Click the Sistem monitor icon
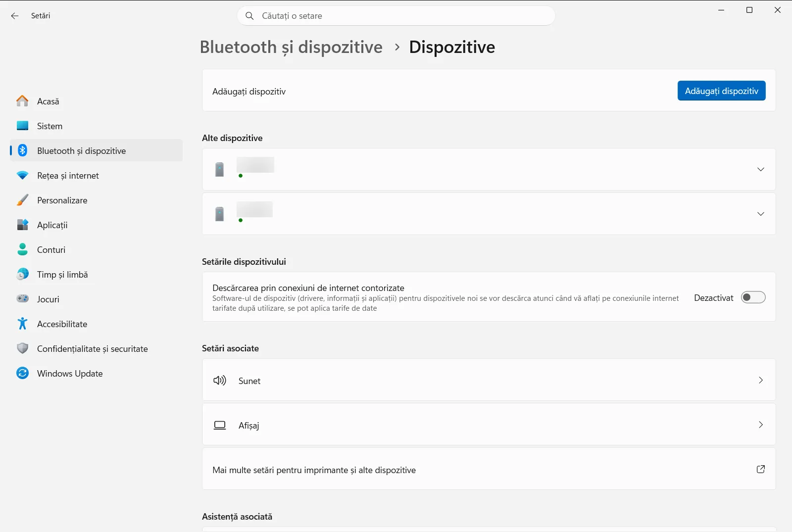 coord(22,126)
